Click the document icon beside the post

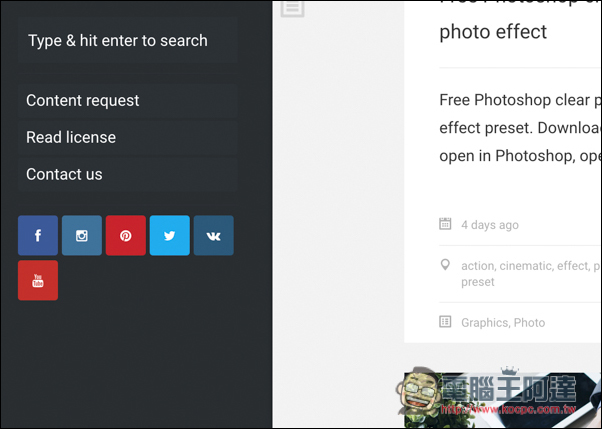coord(293,8)
